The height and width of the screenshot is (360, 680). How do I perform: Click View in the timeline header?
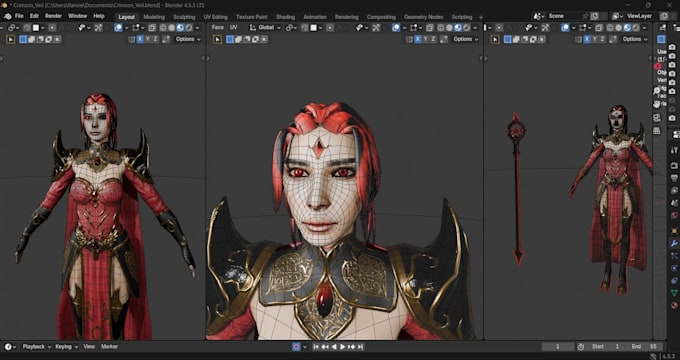coord(89,347)
